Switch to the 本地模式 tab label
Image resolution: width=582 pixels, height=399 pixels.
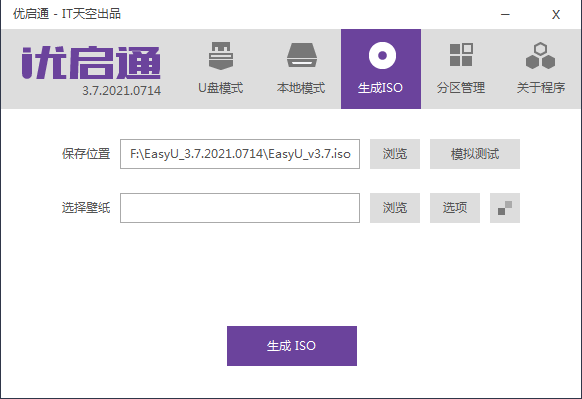pos(301,88)
